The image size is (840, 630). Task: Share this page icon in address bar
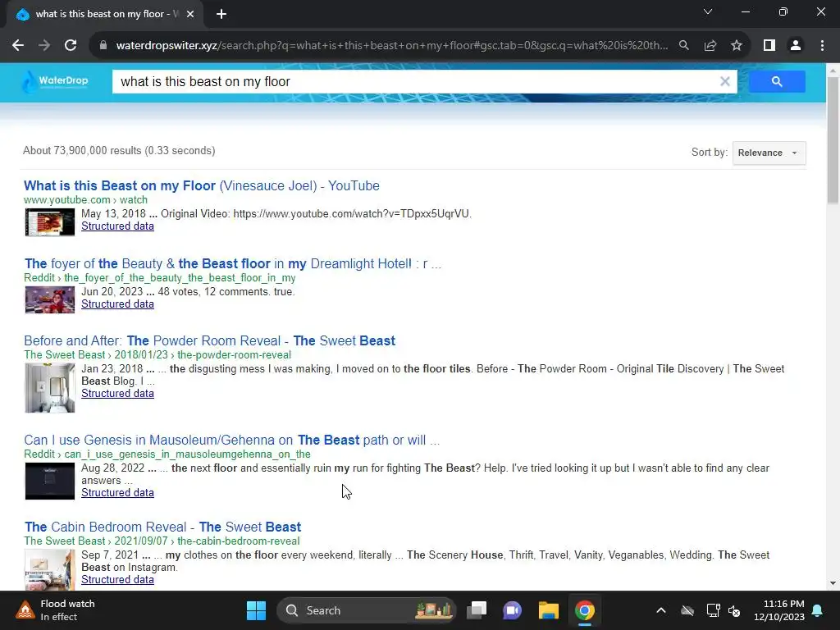click(x=710, y=46)
